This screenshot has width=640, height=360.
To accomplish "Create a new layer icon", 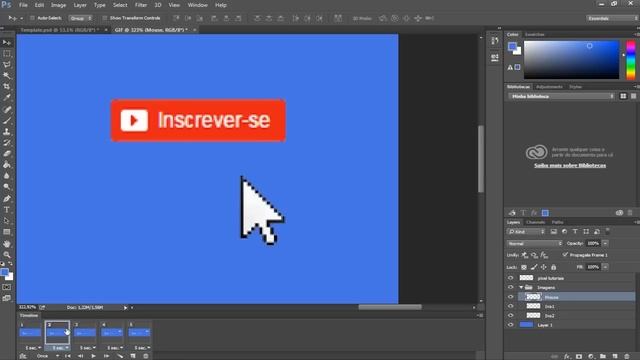I will [x=615, y=356].
